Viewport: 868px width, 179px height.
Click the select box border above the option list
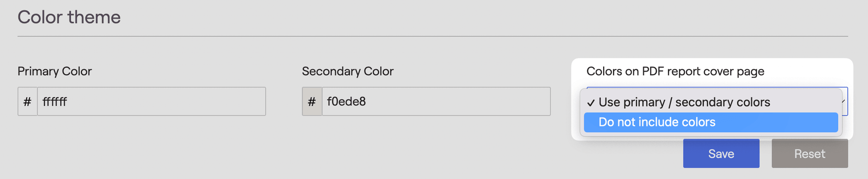point(717,87)
